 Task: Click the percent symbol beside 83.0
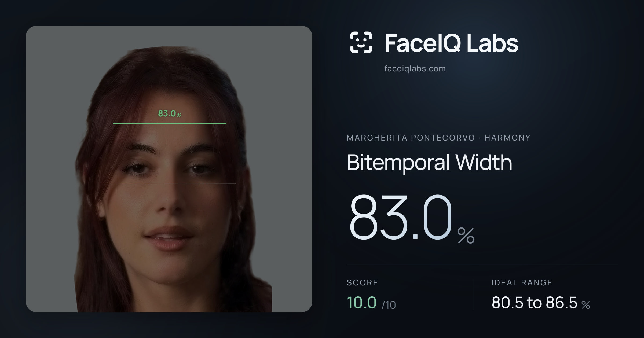[x=466, y=235]
